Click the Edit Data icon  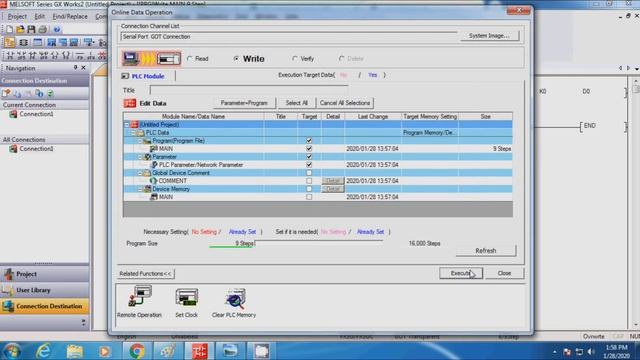130,103
